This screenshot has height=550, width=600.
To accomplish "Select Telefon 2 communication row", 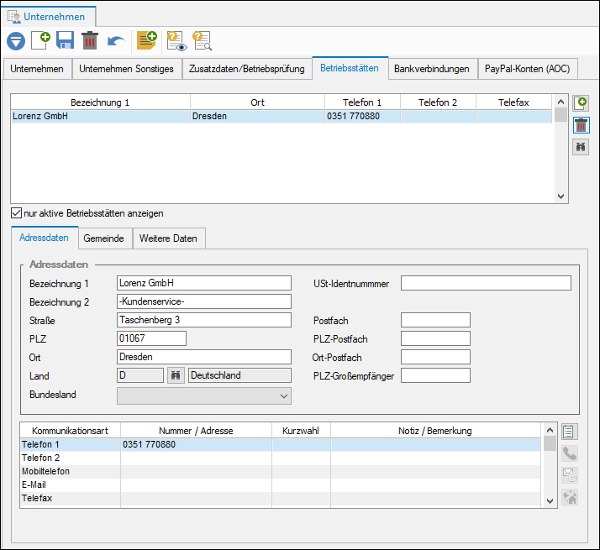I will click(280, 458).
